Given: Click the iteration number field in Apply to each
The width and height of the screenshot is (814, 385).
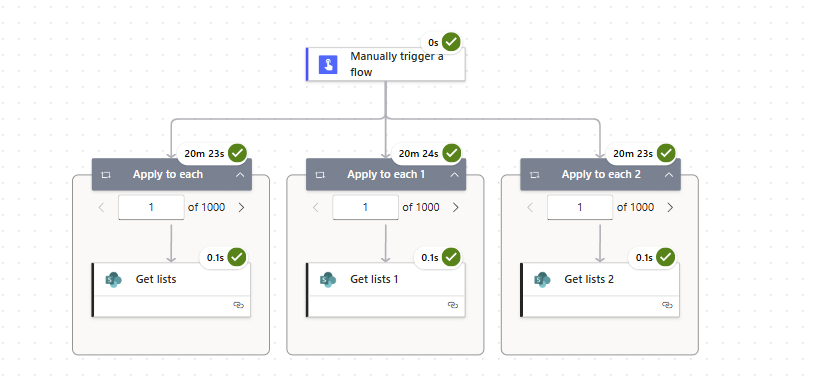Looking at the screenshot, I should tap(151, 208).
